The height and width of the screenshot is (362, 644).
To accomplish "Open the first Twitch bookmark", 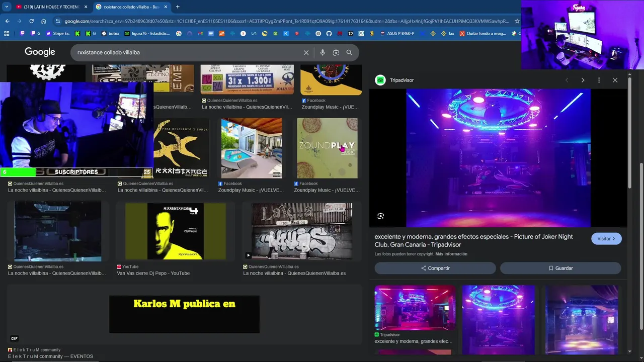I will click(x=22, y=34).
